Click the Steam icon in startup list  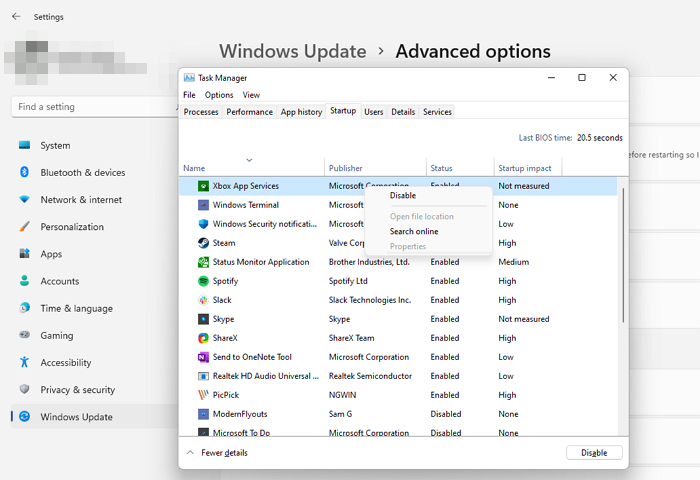coord(203,243)
